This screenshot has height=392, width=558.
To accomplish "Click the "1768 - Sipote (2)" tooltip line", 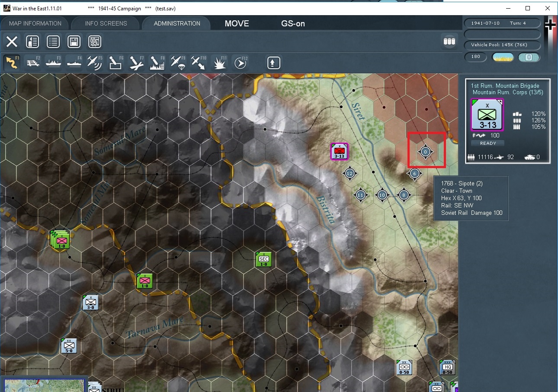I will click(462, 184).
